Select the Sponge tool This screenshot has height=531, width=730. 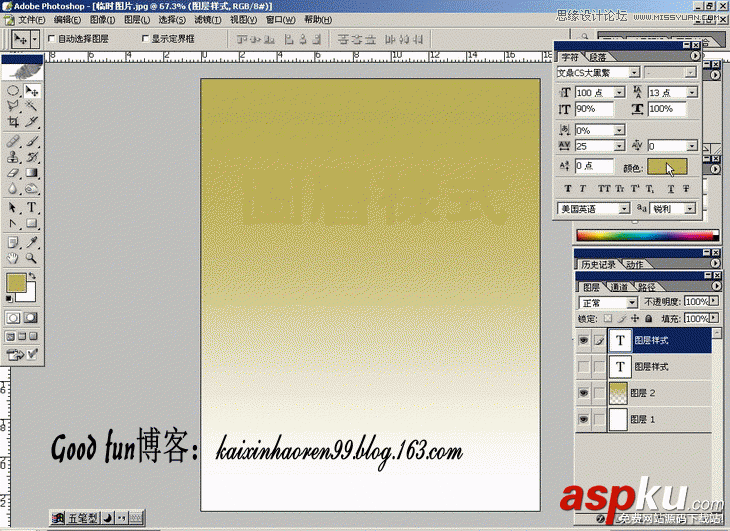pyautogui.click(x=32, y=188)
